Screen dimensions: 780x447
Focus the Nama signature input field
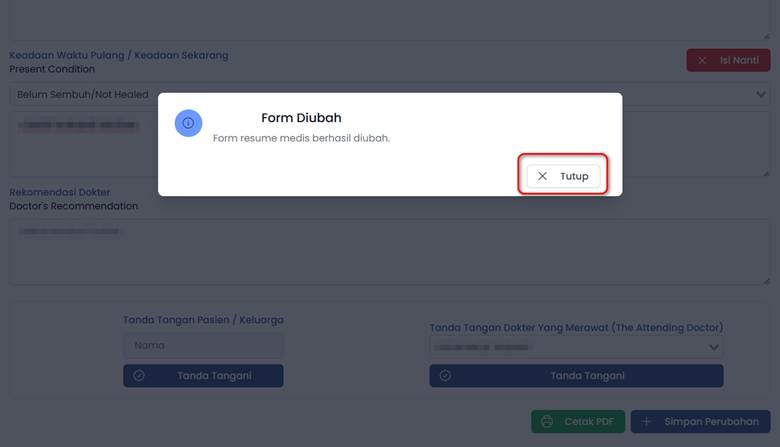203,346
